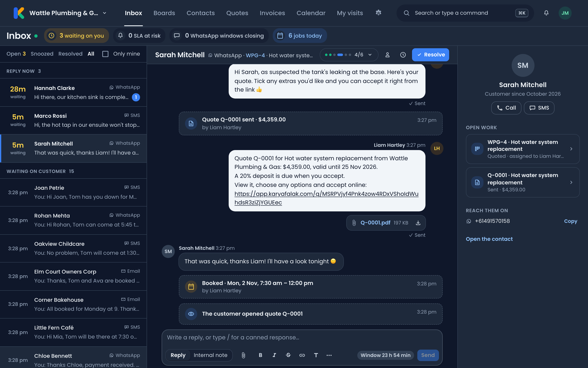Image resolution: width=588 pixels, height=368 pixels.
Task: Click the attach file paperclip icon
Action: (x=243, y=355)
